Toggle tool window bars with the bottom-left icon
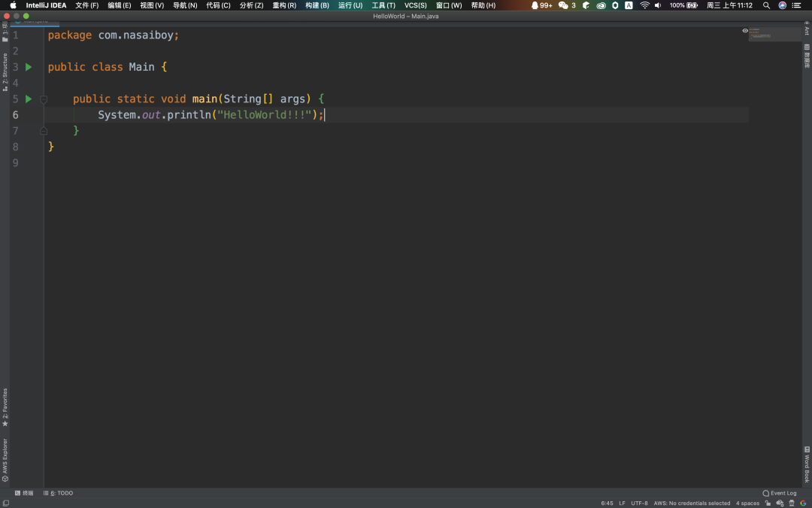This screenshot has height=508, width=812. coord(5,503)
